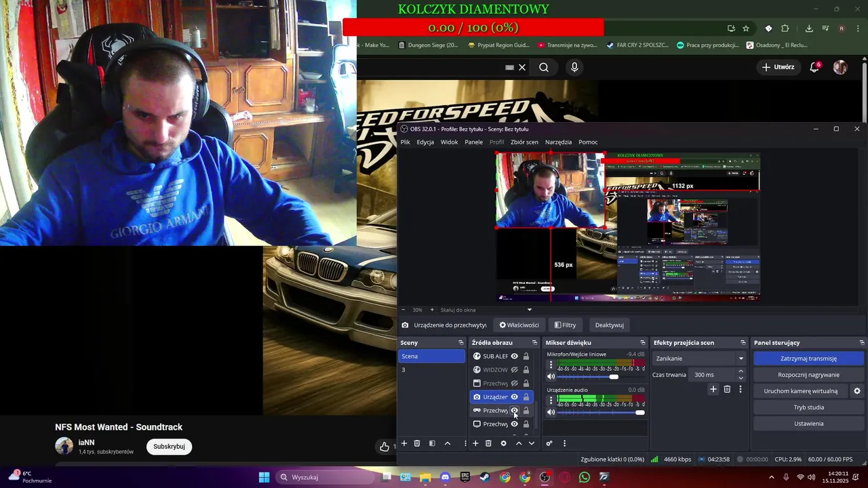The width and height of the screenshot is (868, 488).
Task: Open advanced audio properties gears icon
Action: 549,443
